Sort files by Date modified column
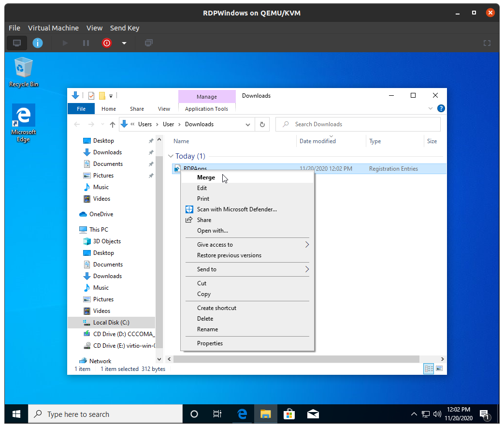Viewport: 504px width, 428px height. [x=317, y=141]
